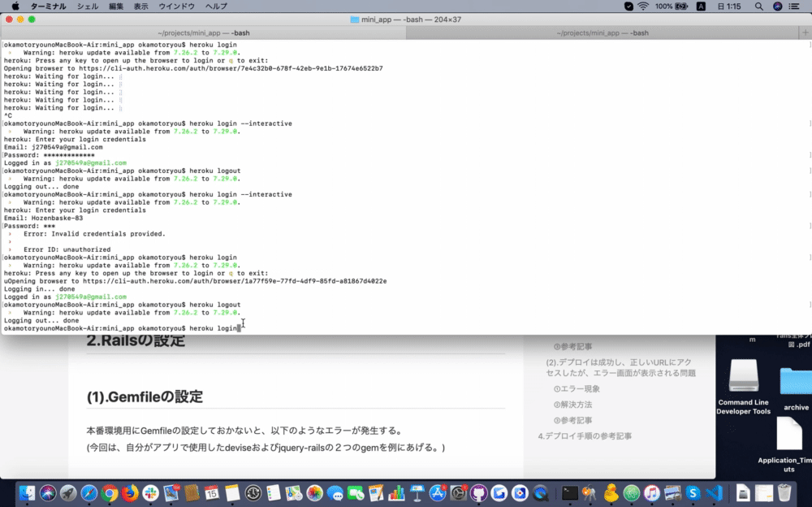Open the input source A menu
This screenshot has width=812, height=507.
tap(701, 6)
